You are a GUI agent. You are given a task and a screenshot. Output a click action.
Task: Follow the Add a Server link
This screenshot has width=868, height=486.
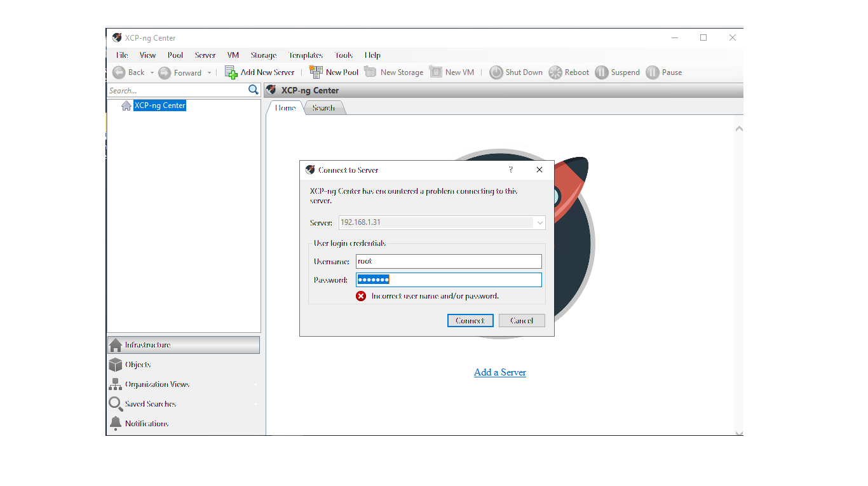pyautogui.click(x=500, y=372)
